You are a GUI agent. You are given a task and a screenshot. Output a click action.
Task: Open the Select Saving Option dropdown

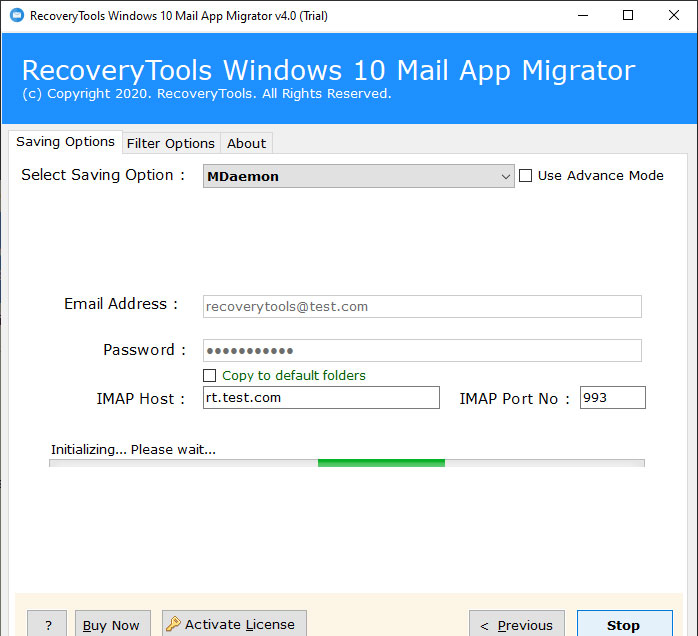tap(358, 176)
